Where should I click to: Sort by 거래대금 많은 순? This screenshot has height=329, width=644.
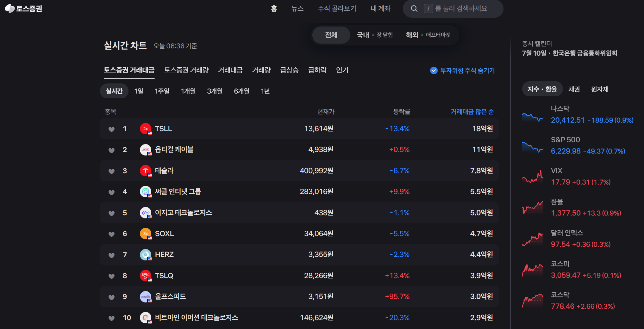(x=472, y=112)
